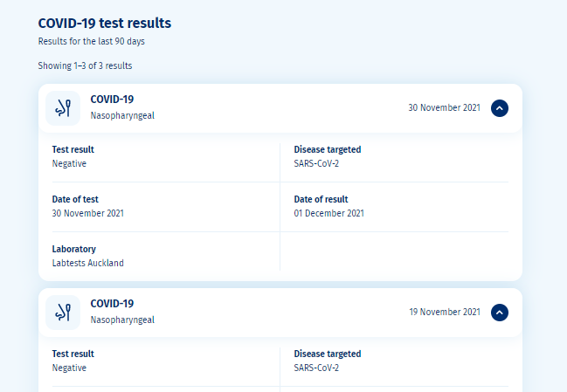Viewport: 567px width, 392px height.
Task: Click SARS-CoV-2 value in first card
Action: coord(316,163)
